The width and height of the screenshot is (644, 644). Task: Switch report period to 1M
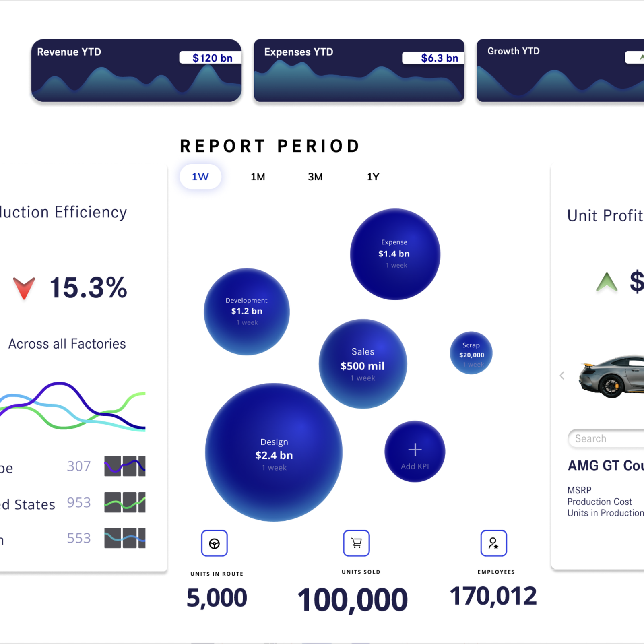258,177
